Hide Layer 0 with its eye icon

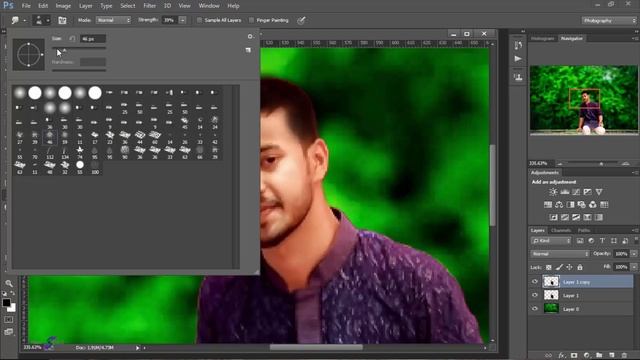point(535,309)
